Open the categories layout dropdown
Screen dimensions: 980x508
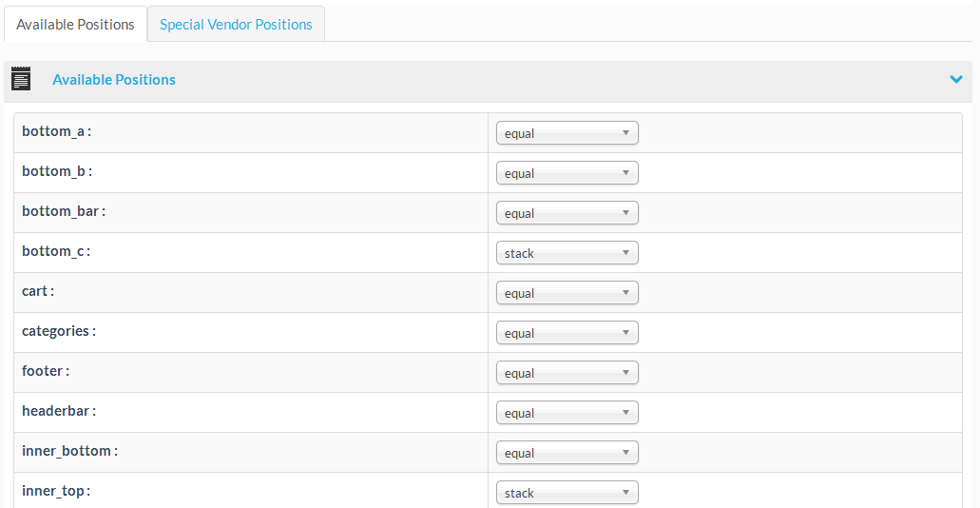point(567,333)
